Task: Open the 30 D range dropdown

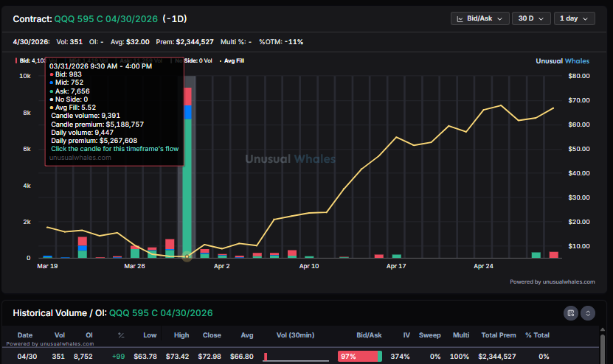Action: (x=531, y=18)
